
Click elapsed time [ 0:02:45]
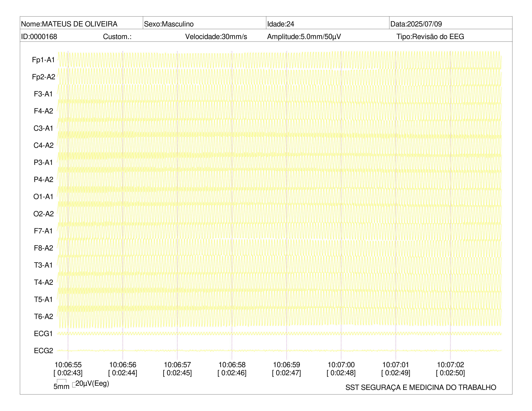(177, 373)
